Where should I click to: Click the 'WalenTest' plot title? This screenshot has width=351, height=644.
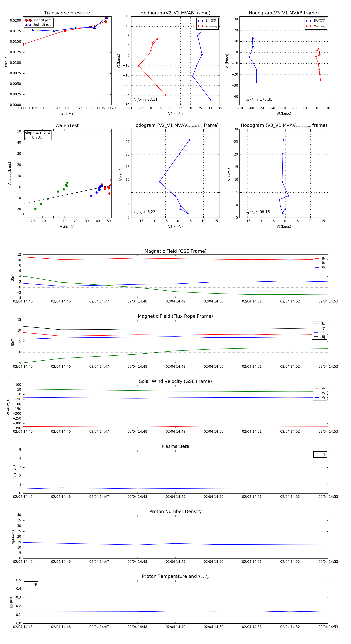click(x=67, y=125)
